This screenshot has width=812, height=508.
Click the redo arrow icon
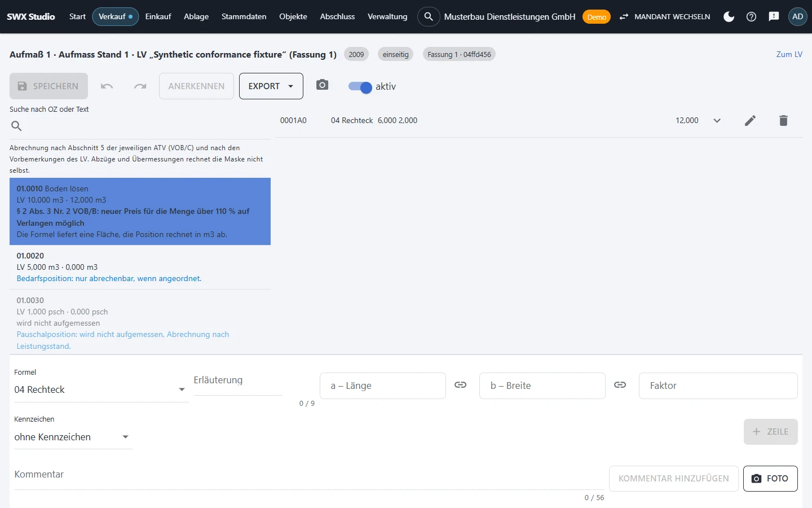140,86
